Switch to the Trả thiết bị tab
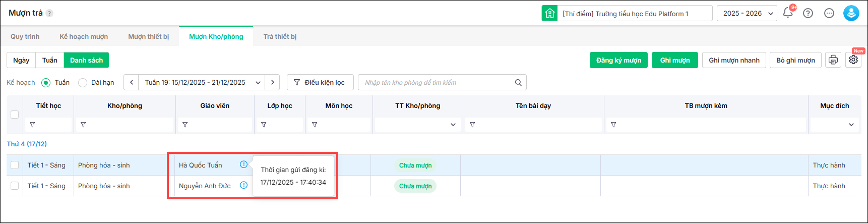868x223 pixels. coord(280,36)
